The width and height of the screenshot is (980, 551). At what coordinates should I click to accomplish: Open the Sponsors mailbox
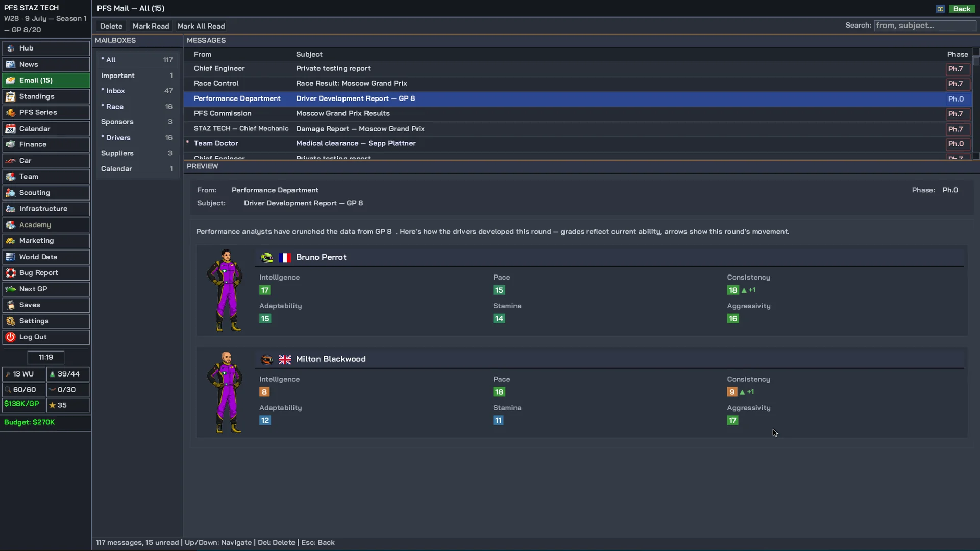point(137,122)
